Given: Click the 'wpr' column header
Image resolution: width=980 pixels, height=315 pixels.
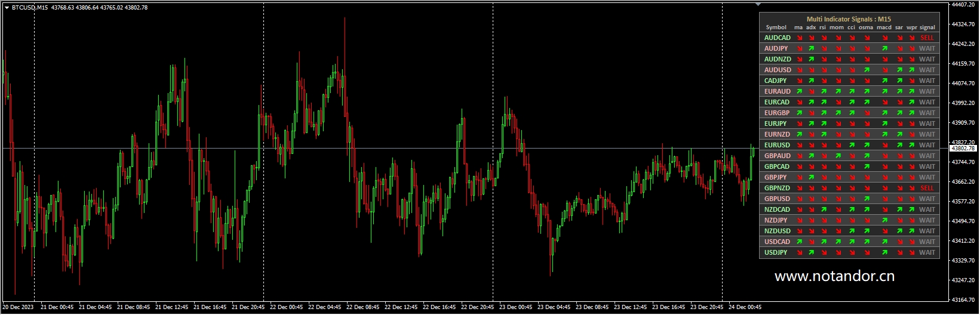Looking at the screenshot, I should coord(911,27).
